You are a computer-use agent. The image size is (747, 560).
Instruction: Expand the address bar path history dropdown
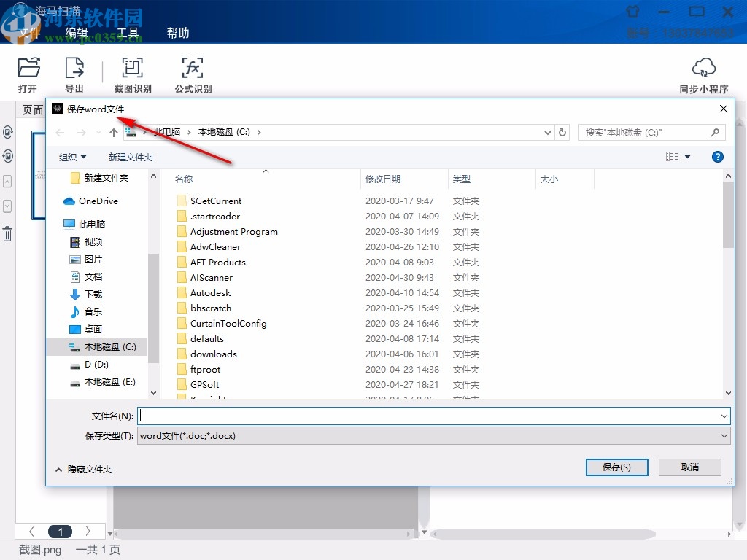click(x=548, y=133)
